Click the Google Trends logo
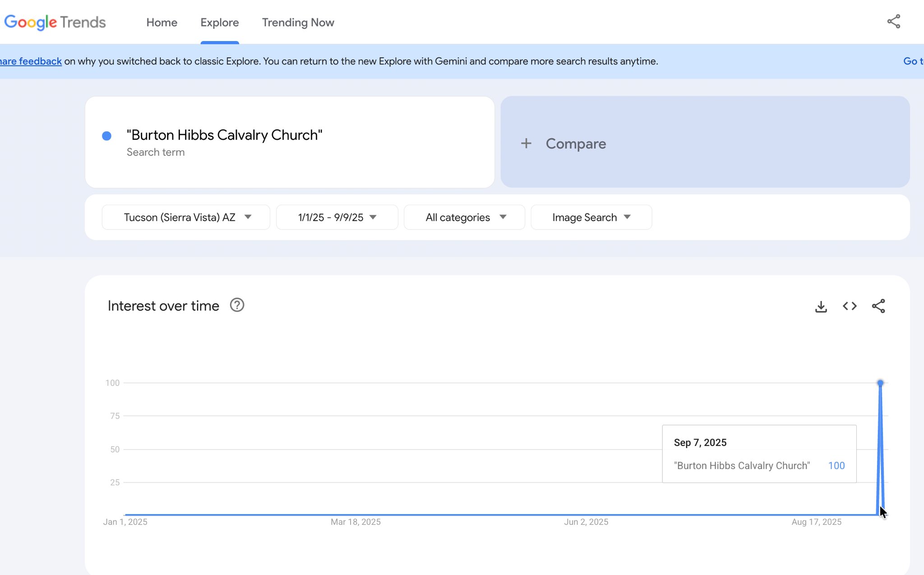Image resolution: width=924 pixels, height=575 pixels. [x=55, y=22]
